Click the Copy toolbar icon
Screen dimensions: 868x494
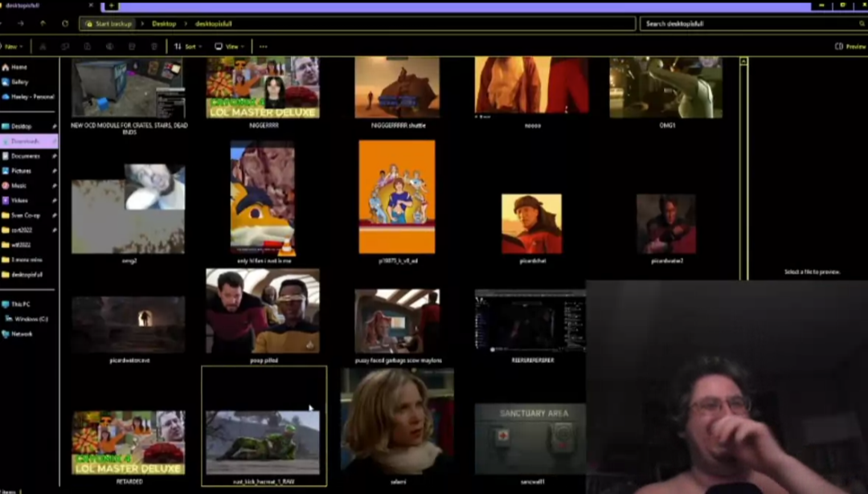coord(65,47)
